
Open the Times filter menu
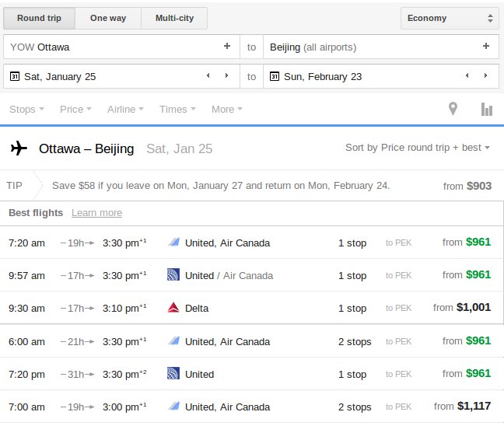177,109
